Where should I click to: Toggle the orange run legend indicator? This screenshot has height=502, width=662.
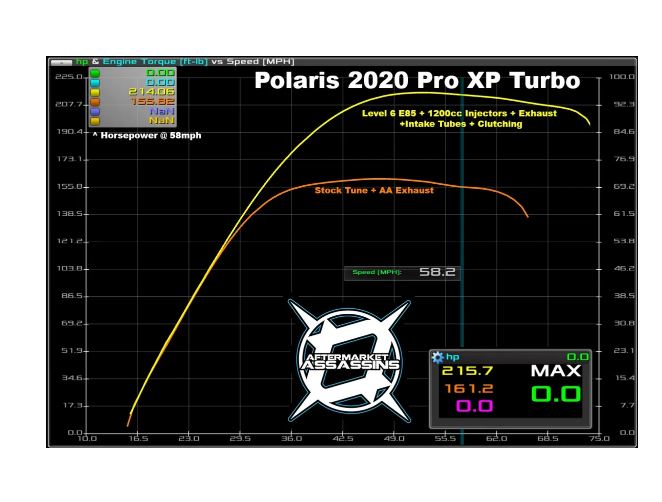coord(95,101)
